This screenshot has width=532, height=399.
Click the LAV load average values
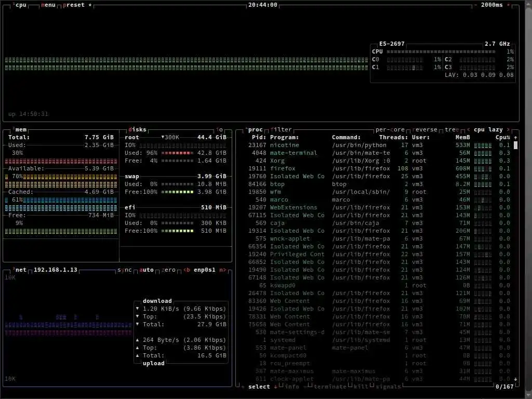(479, 75)
